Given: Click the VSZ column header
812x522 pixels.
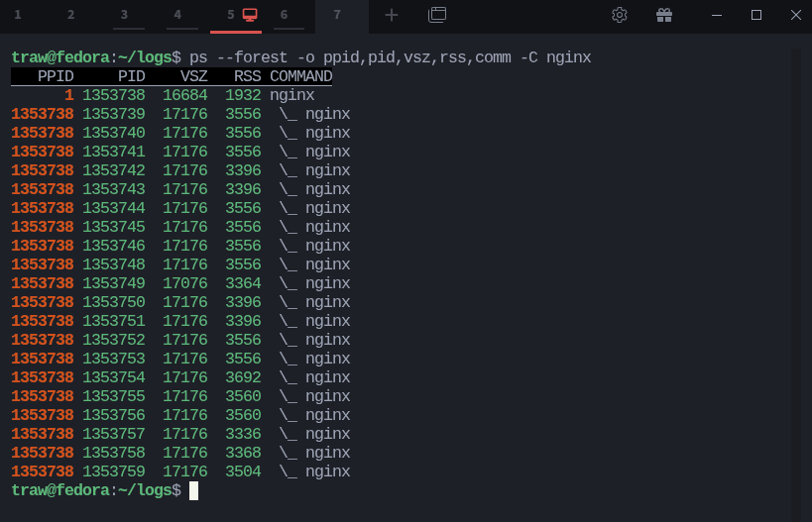Looking at the screenshot, I should pos(193,76).
